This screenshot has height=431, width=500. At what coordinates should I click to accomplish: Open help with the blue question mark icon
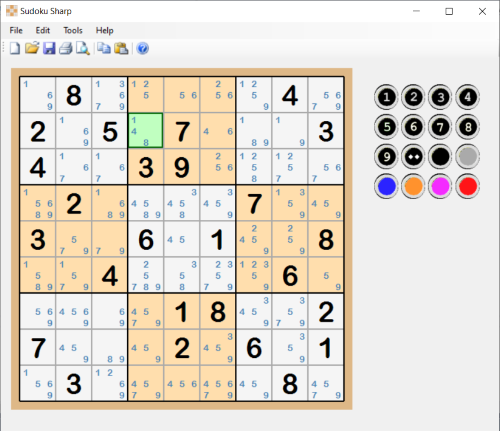(x=143, y=48)
